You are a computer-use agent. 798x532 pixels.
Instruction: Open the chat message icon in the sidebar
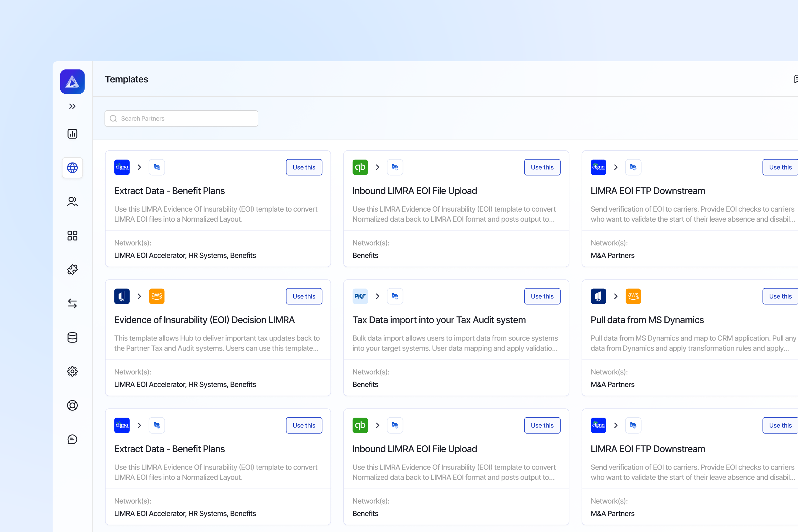tap(72, 439)
